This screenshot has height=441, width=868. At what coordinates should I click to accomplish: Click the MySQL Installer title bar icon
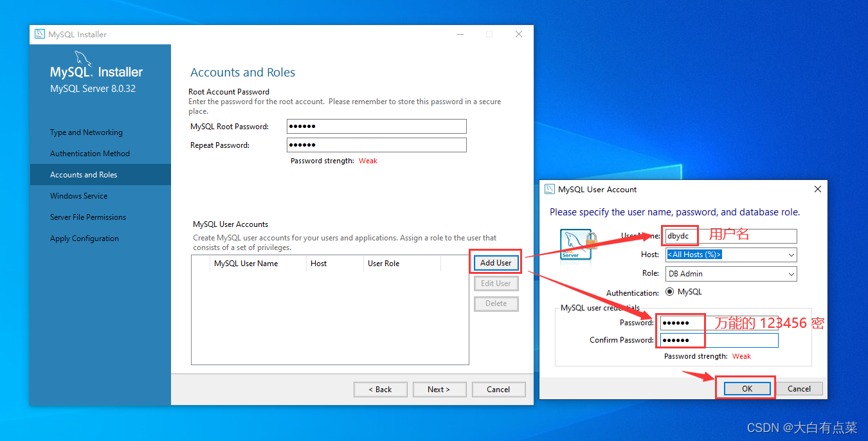[40, 34]
